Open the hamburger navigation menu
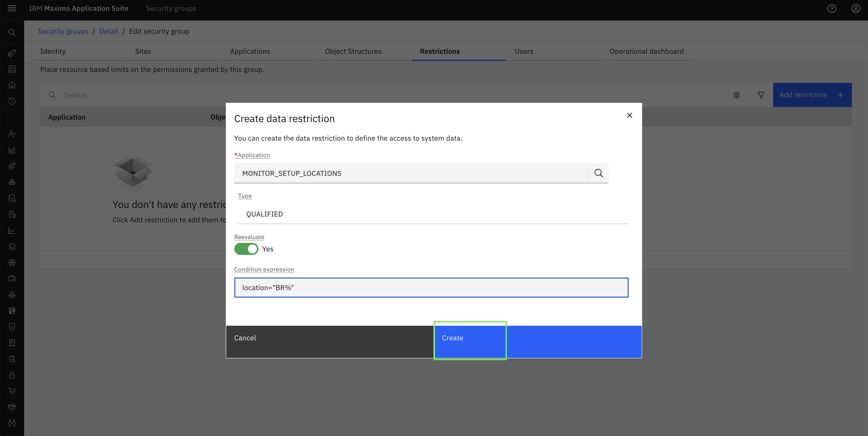The height and width of the screenshot is (436, 868). (x=12, y=9)
